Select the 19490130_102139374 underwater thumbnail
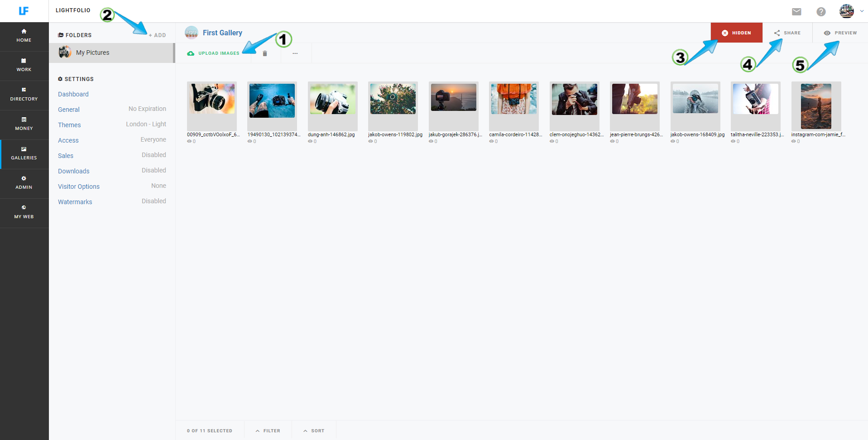Screen dimensions: 868x440 coord(272,106)
